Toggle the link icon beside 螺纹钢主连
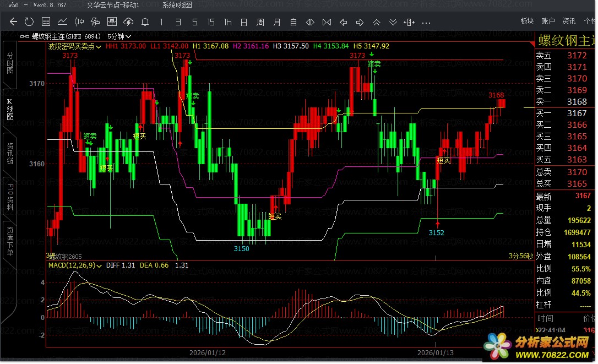Screen dimensions: 598x364 [24, 36]
